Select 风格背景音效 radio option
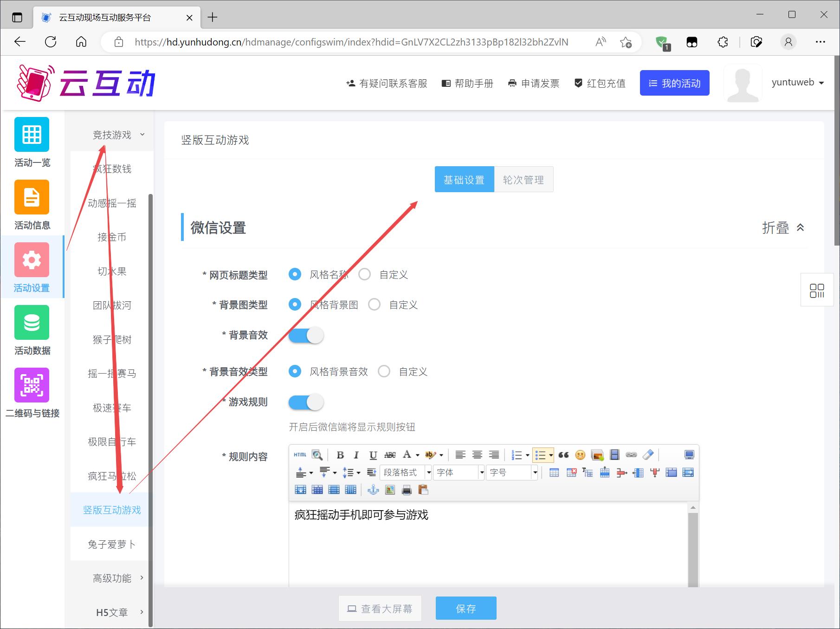840x629 pixels. pos(295,371)
